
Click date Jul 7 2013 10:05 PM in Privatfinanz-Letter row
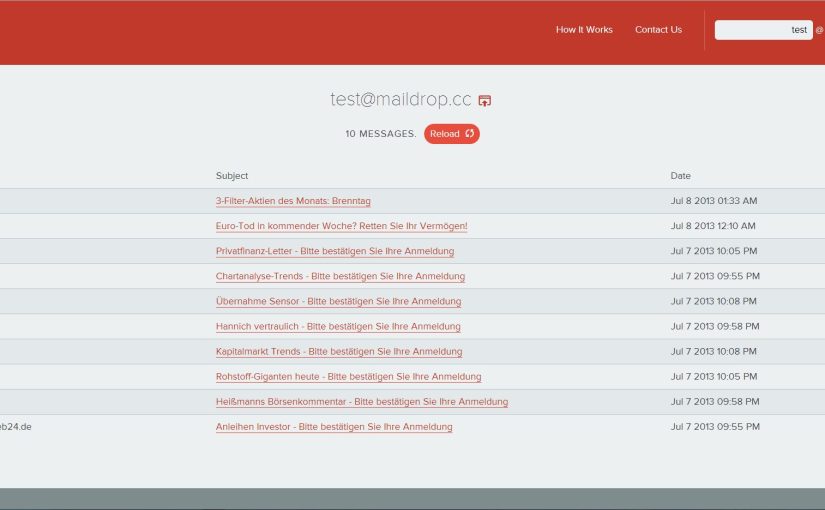(x=713, y=251)
